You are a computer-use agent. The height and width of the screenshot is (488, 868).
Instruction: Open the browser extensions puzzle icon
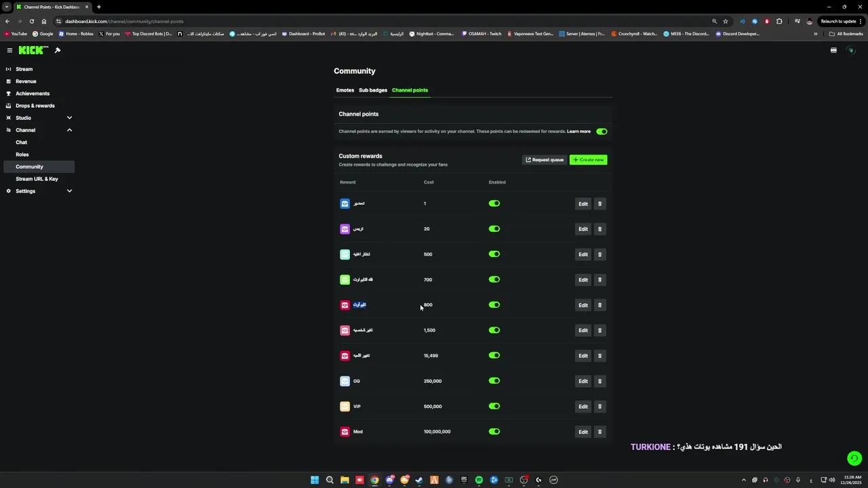point(779,21)
